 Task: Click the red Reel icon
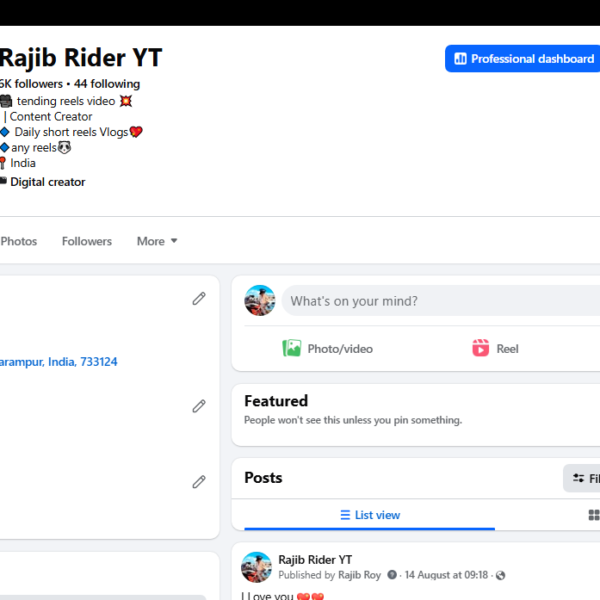pos(481,348)
